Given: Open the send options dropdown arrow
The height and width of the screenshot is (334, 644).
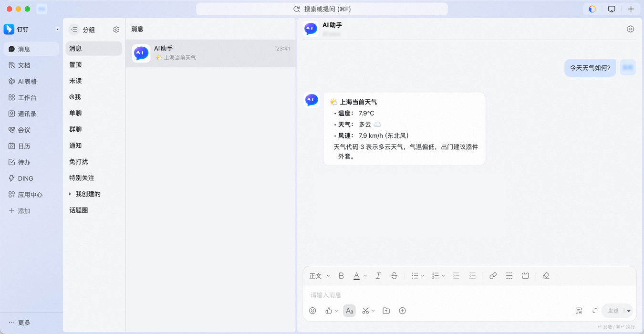Looking at the screenshot, I should (x=627, y=310).
